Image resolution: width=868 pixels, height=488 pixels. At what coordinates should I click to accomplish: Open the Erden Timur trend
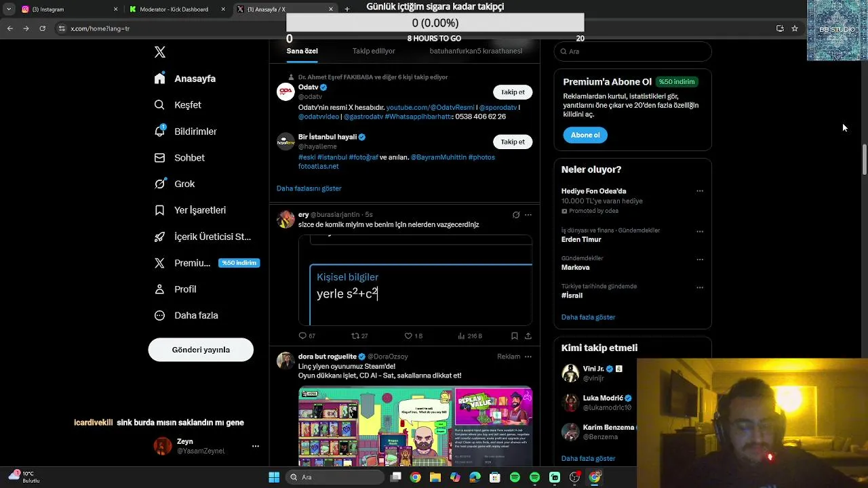point(581,239)
